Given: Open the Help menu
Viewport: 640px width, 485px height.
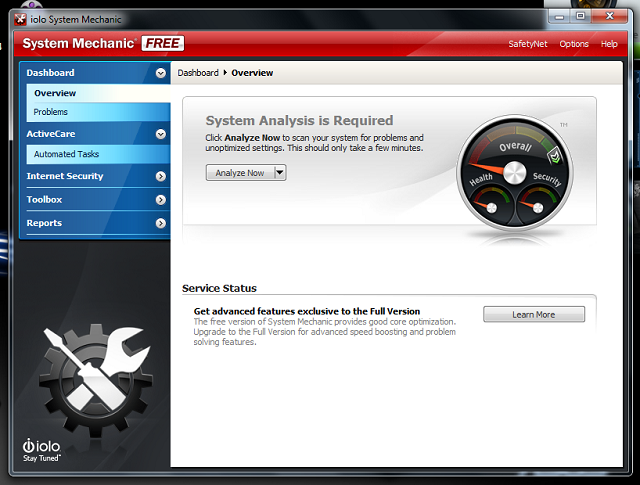Looking at the screenshot, I should point(609,44).
